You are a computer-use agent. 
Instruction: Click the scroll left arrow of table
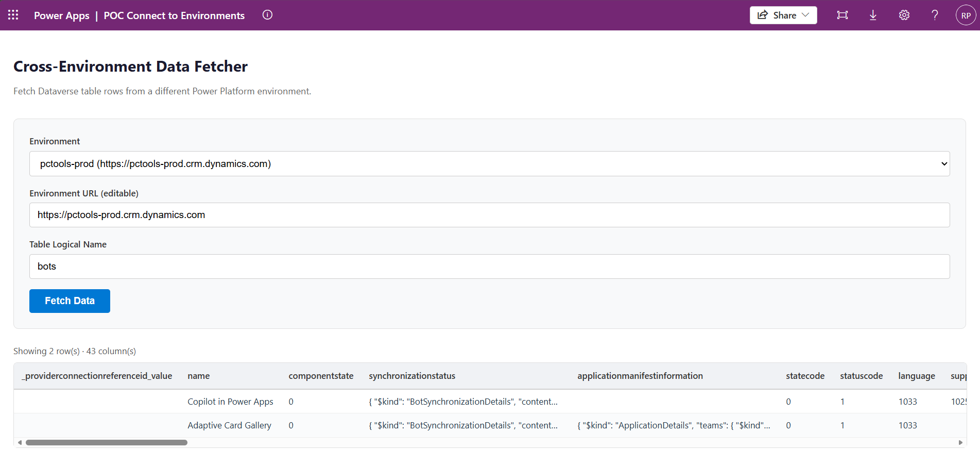pos(20,442)
